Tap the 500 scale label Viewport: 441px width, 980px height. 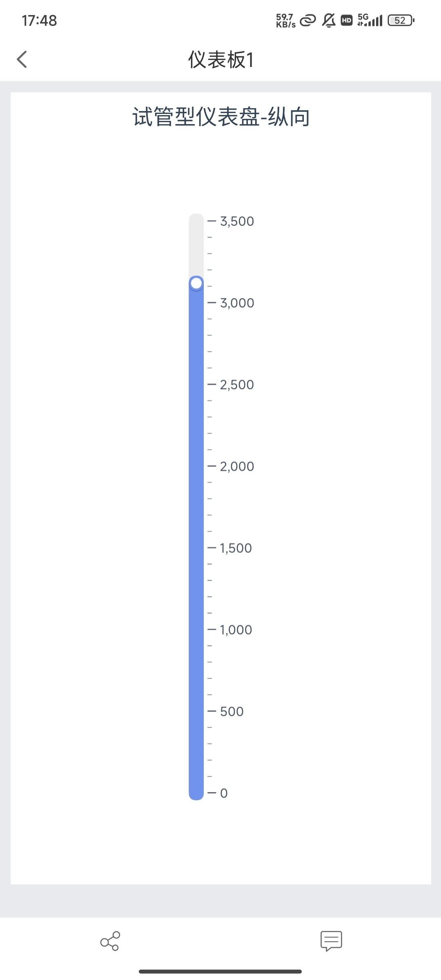coord(232,711)
